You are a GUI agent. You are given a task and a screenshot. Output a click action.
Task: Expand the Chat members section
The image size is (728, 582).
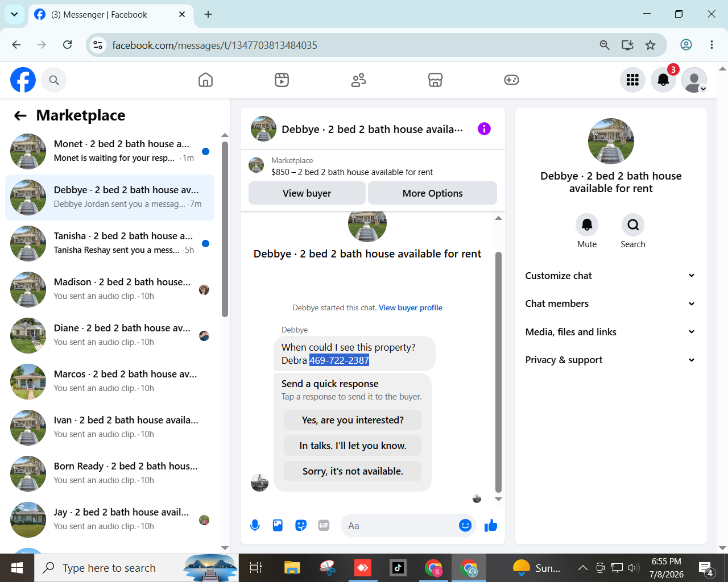click(x=611, y=304)
